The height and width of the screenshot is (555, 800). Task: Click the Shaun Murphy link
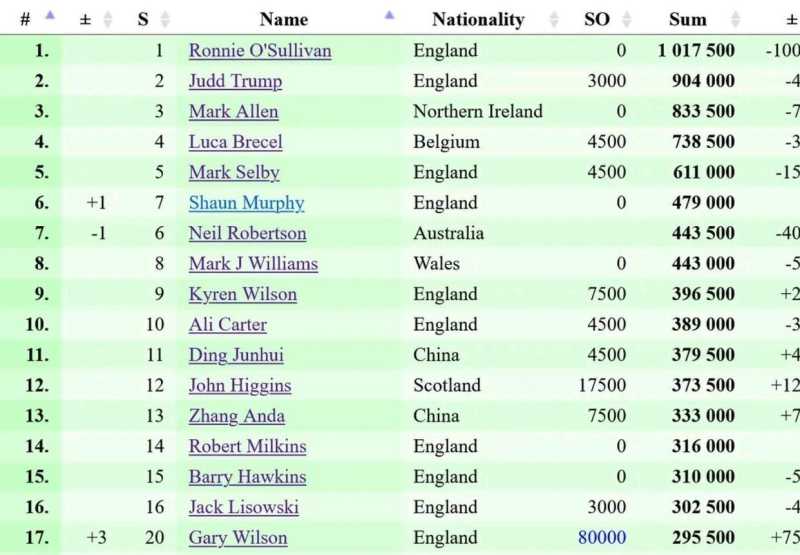point(246,203)
